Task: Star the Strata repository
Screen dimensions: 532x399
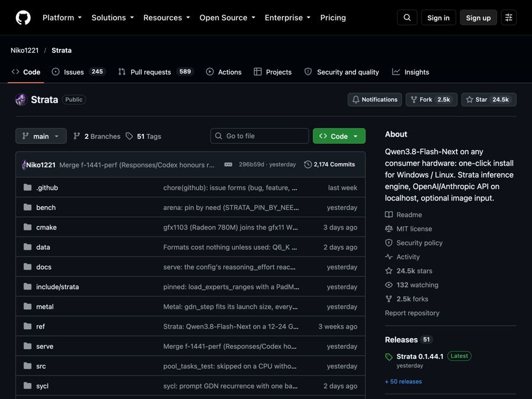Action: (489, 100)
